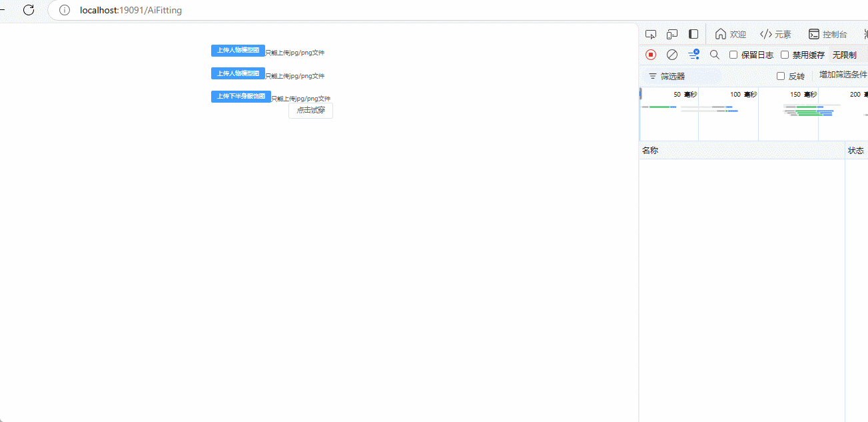Sort requests by the 状态 column header

point(857,151)
